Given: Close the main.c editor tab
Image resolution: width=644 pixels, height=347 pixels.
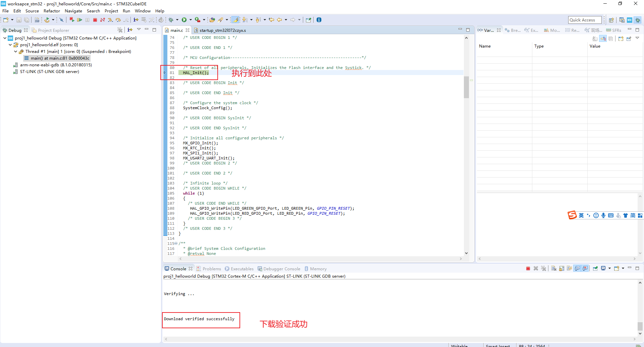Looking at the screenshot, I should click(x=187, y=30).
